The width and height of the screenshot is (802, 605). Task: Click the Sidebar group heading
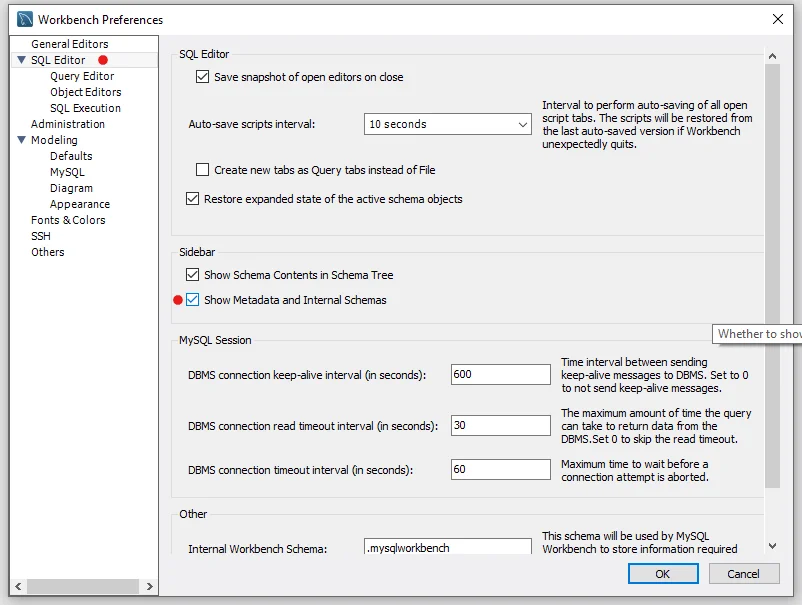[x=197, y=252]
